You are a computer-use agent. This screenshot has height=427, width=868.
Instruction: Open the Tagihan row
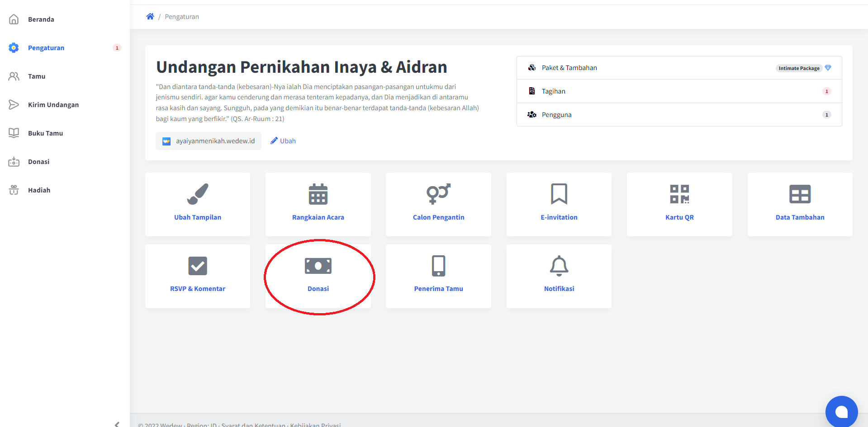[679, 91]
